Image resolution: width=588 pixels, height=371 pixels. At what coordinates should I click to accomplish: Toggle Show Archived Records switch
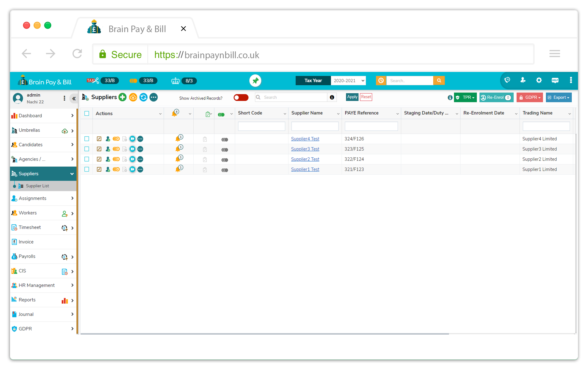(x=241, y=97)
